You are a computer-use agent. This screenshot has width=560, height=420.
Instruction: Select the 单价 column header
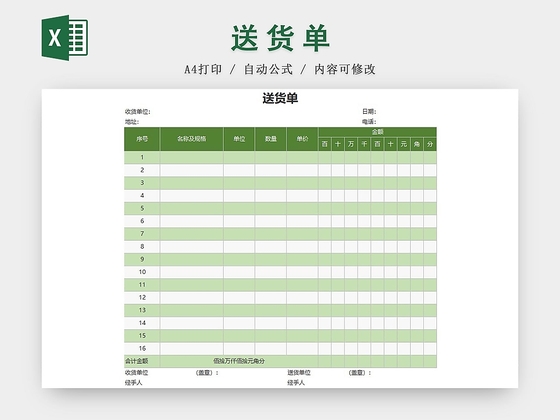[302, 139]
